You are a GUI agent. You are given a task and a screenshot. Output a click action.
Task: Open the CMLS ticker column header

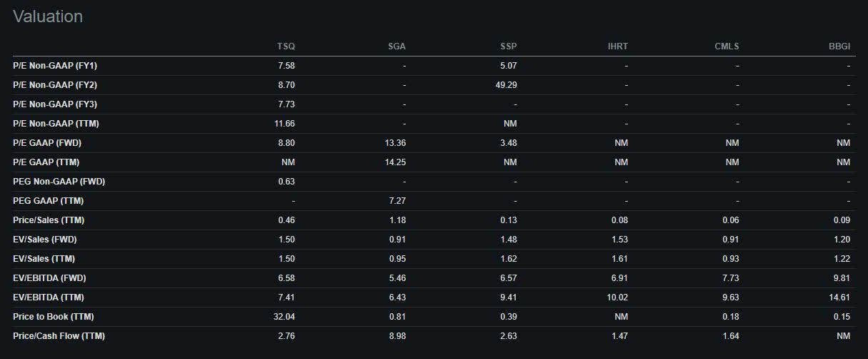click(727, 46)
